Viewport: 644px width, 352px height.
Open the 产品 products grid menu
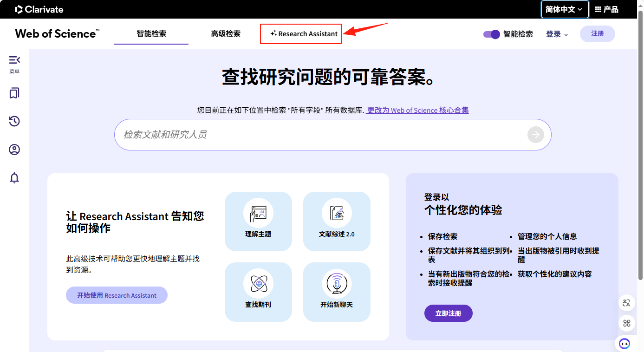(606, 9)
